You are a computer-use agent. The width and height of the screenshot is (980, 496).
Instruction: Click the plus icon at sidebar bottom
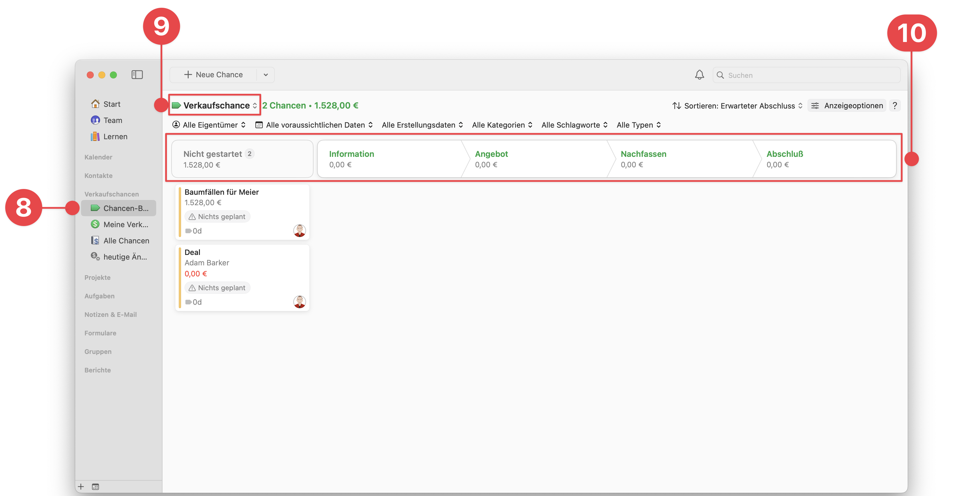point(81,486)
